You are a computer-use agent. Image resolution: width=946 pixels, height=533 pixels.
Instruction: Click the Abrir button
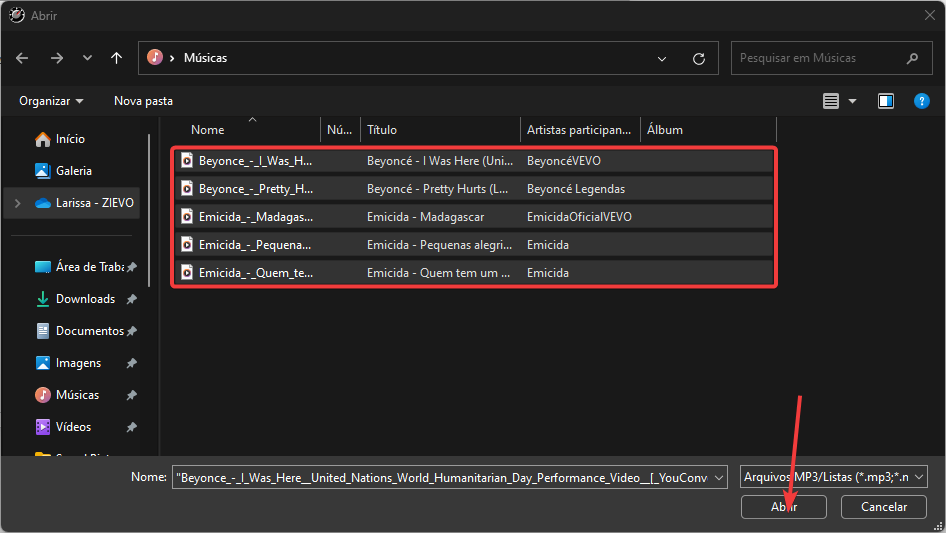tap(784, 507)
